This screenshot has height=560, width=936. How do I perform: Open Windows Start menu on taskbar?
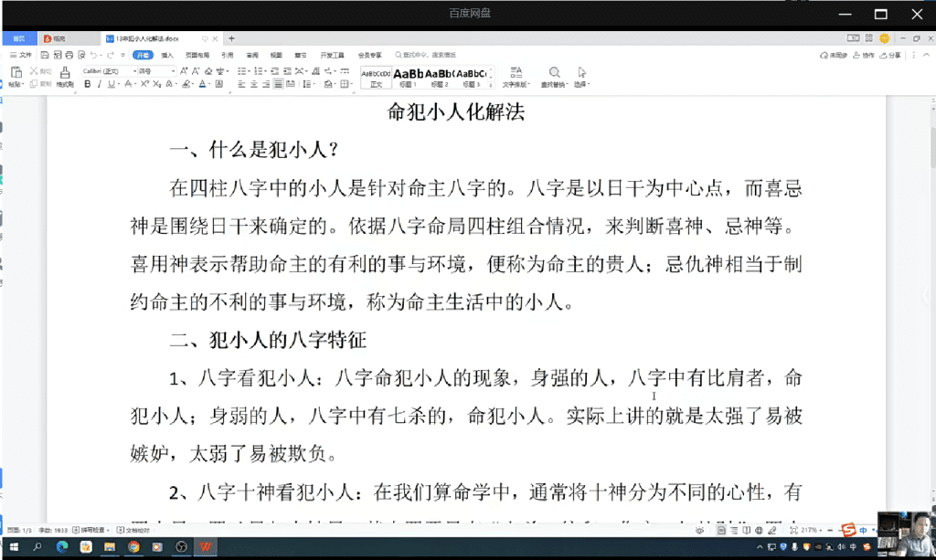tap(14, 546)
